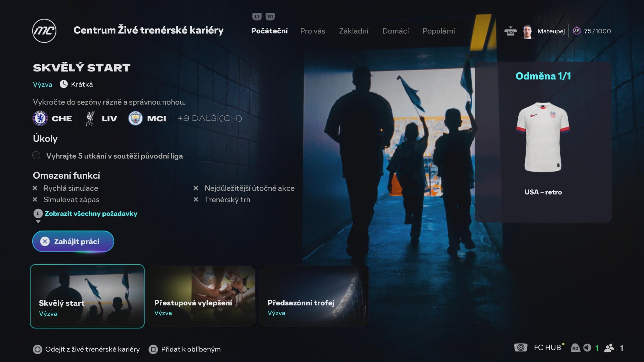
Task: Click the down arrow under requirements
Action: point(38,222)
